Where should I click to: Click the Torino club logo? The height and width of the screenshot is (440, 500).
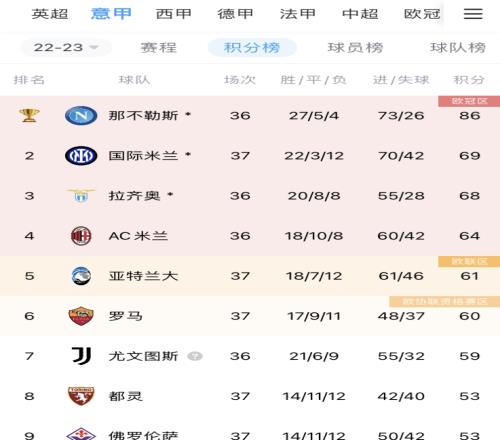[x=81, y=396]
